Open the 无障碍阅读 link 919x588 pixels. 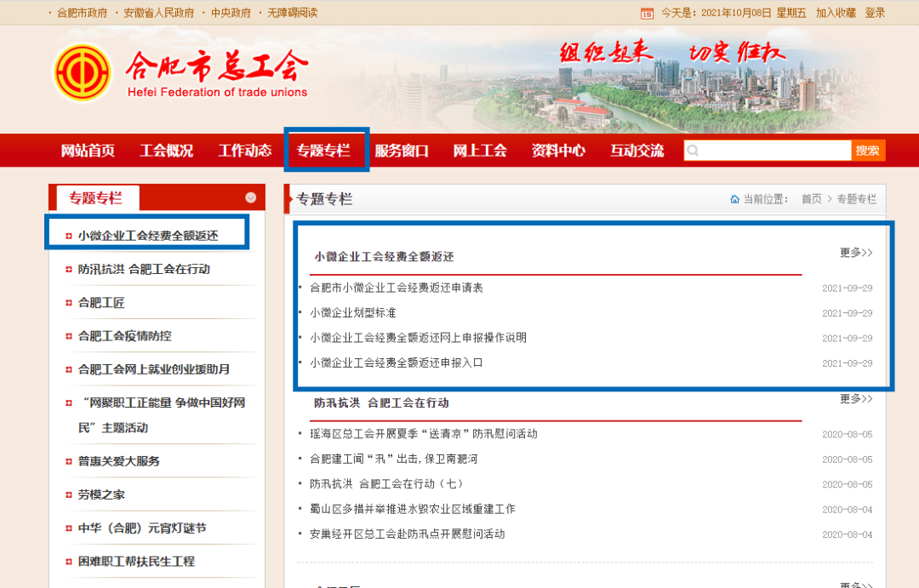pos(293,13)
